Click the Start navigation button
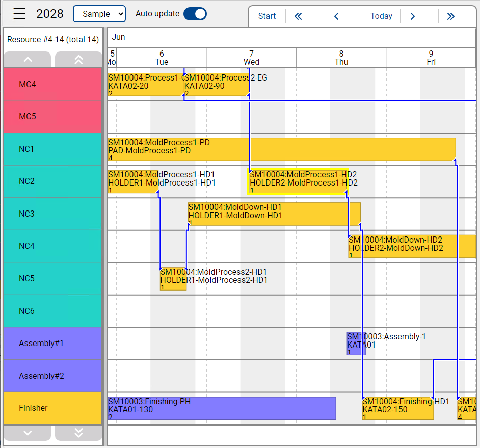This screenshot has height=448, width=480. [x=267, y=16]
